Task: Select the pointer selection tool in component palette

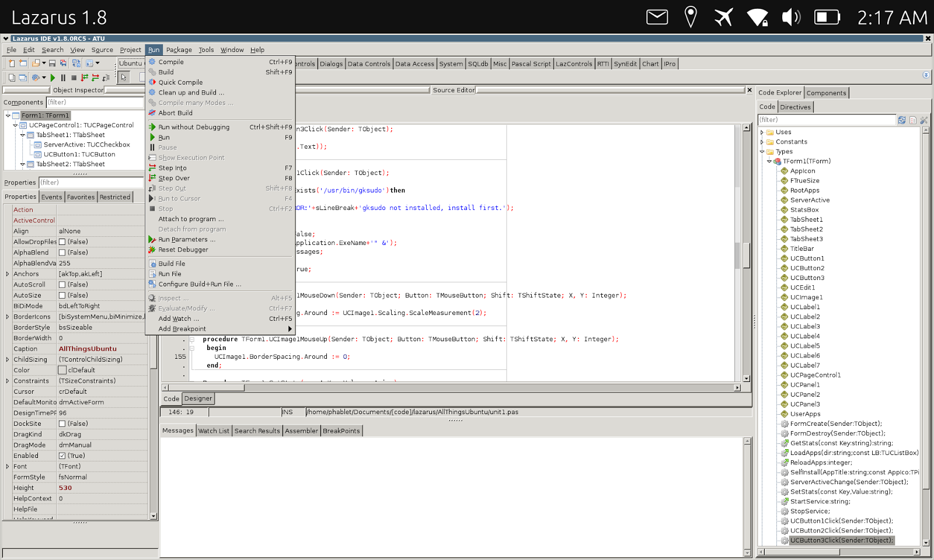Action: pyautogui.click(x=124, y=78)
